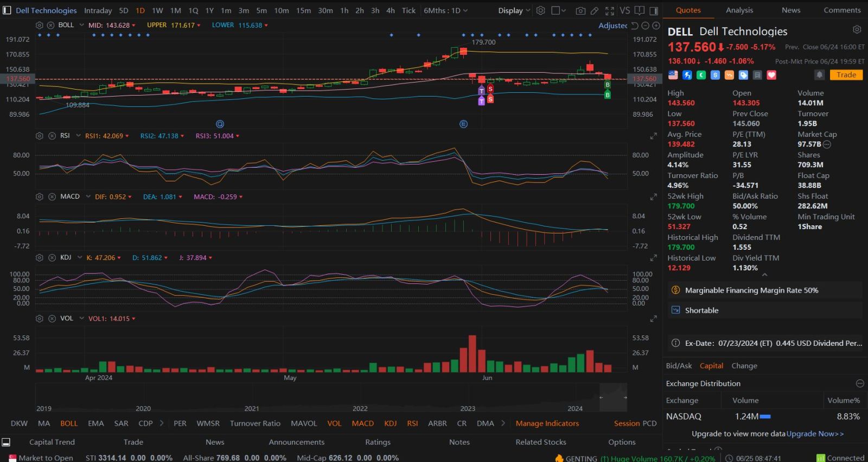Click Session PCD setting
This screenshot has width=868, height=462.
point(635,423)
